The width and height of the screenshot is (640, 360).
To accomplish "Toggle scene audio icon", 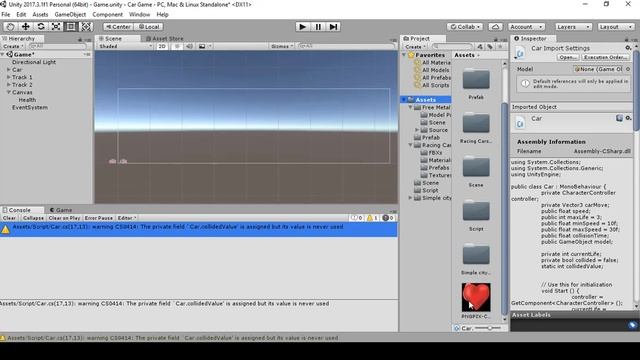I will [x=189, y=46].
